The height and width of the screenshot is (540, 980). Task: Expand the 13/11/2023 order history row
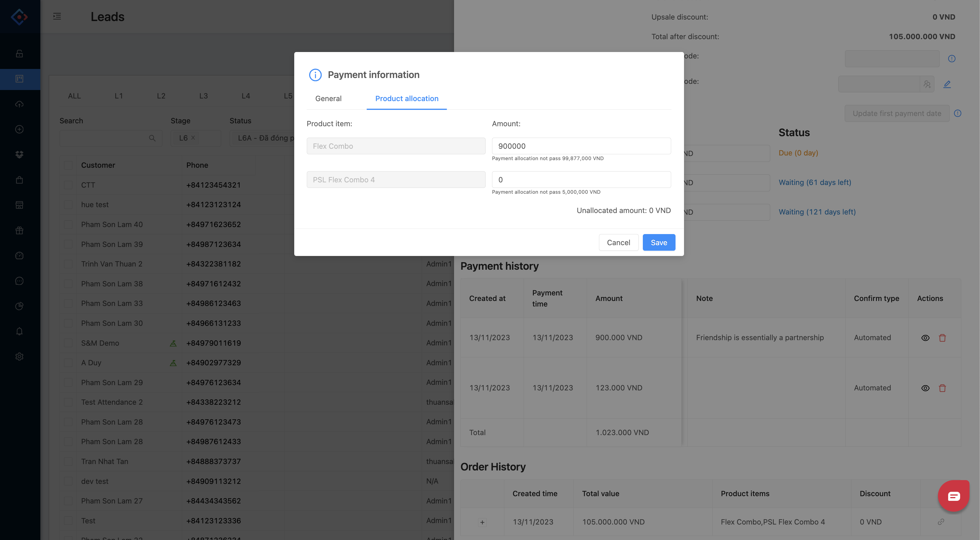point(482,522)
